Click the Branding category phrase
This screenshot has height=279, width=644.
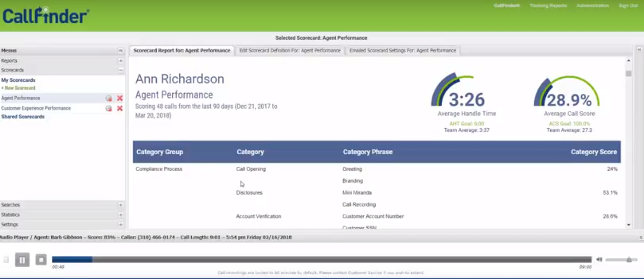353,181
